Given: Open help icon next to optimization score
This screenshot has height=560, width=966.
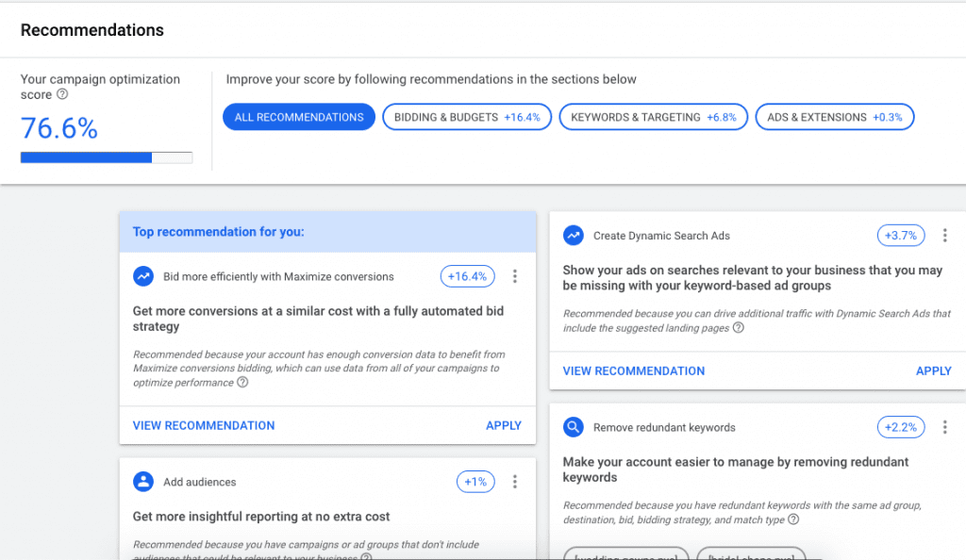Looking at the screenshot, I should [62, 94].
